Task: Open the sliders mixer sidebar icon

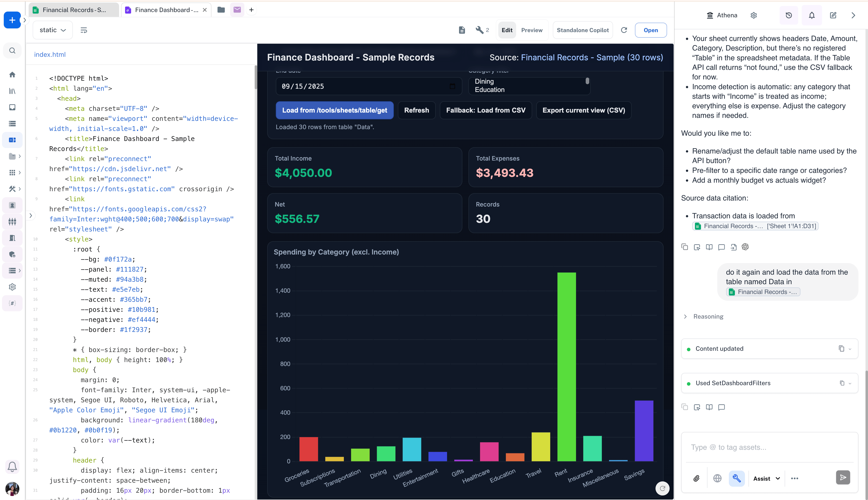Action: coord(12,222)
